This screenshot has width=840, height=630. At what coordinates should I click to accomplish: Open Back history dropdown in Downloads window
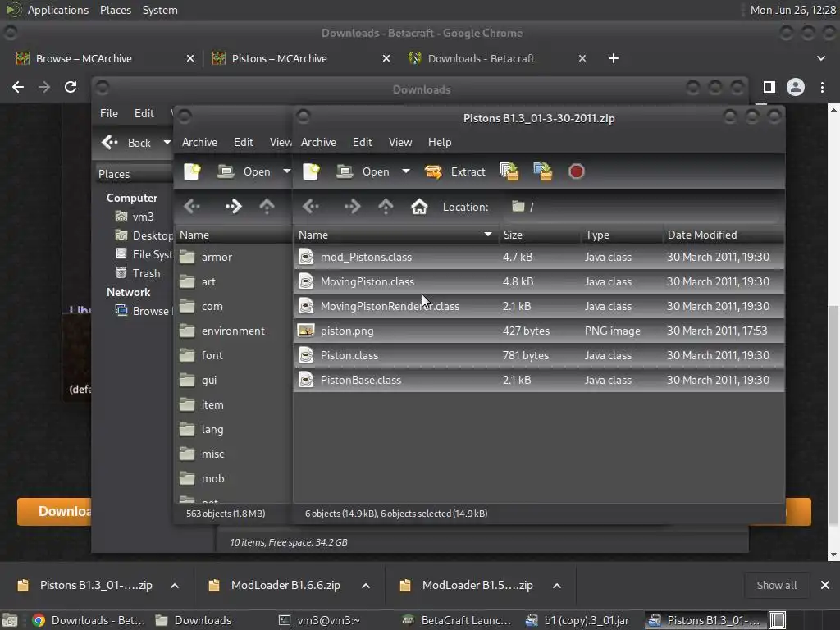(x=167, y=143)
